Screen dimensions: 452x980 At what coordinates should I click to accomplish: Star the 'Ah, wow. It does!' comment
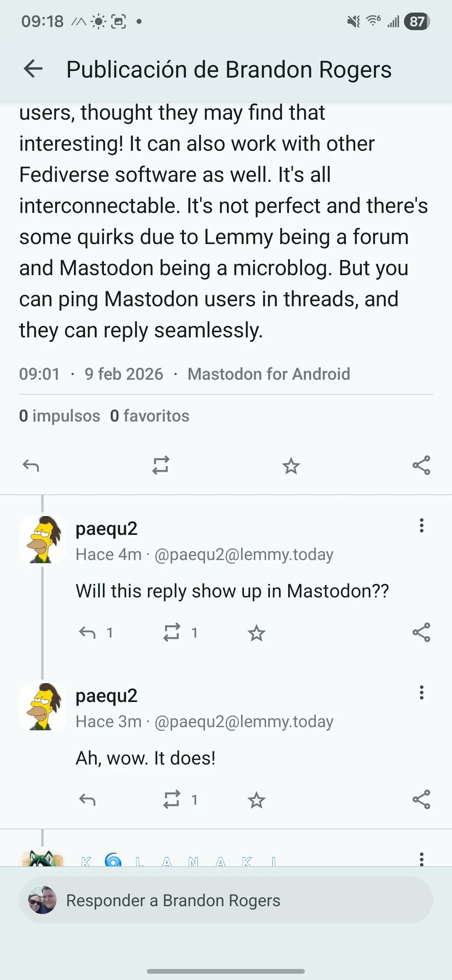click(256, 800)
